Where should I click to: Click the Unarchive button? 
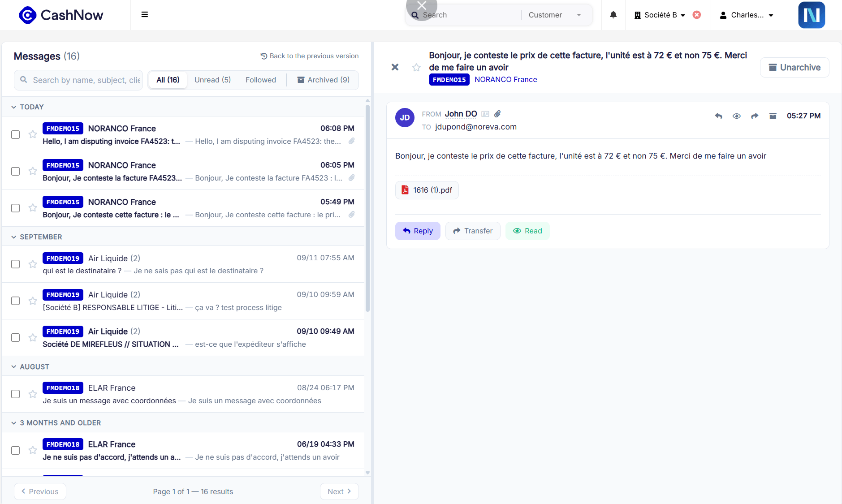tap(794, 67)
